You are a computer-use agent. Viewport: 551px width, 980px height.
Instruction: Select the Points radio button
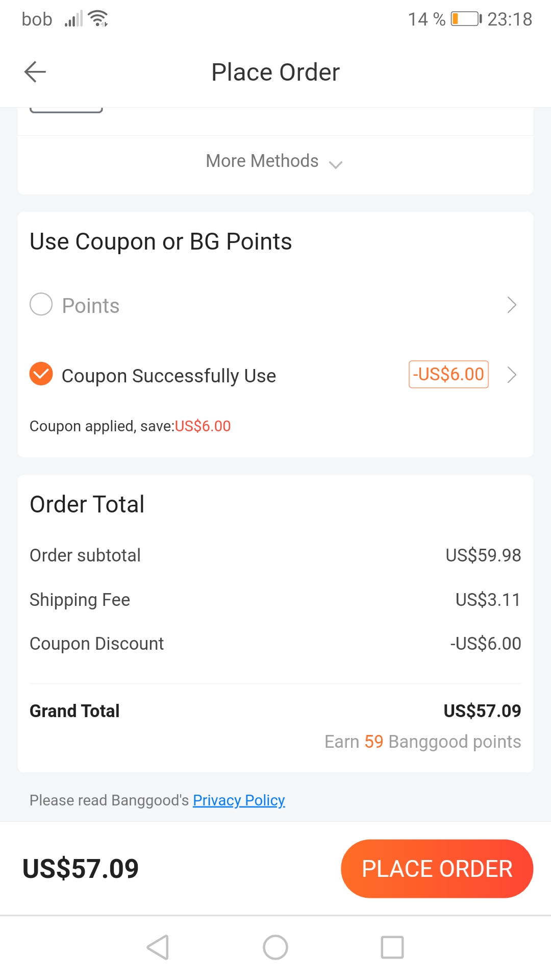pyautogui.click(x=41, y=305)
